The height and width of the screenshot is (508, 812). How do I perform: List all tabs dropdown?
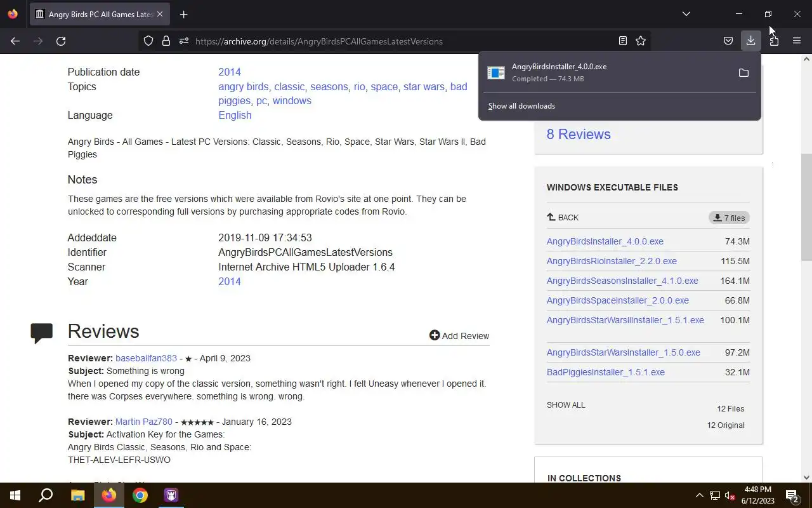(686, 14)
